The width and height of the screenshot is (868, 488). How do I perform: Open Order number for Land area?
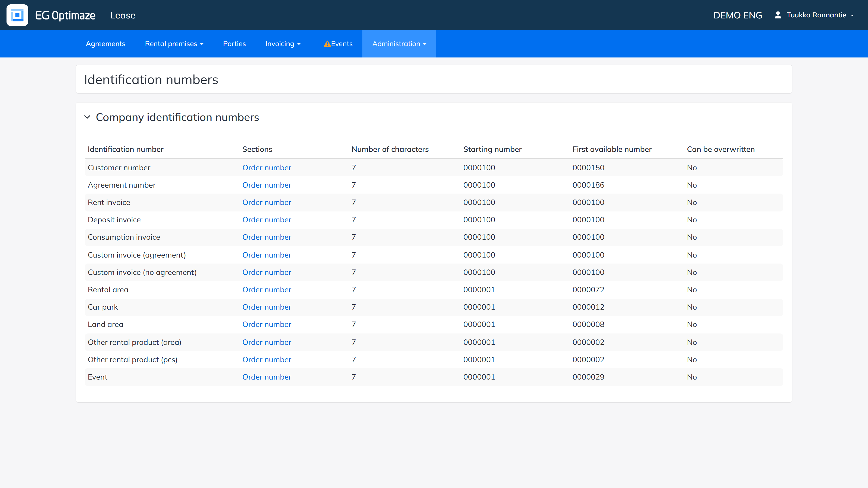pyautogui.click(x=267, y=324)
